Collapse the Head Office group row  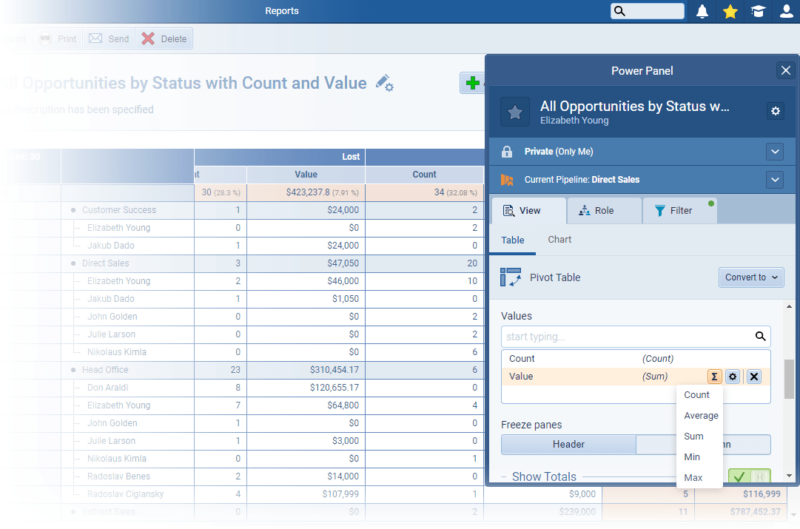[73, 370]
